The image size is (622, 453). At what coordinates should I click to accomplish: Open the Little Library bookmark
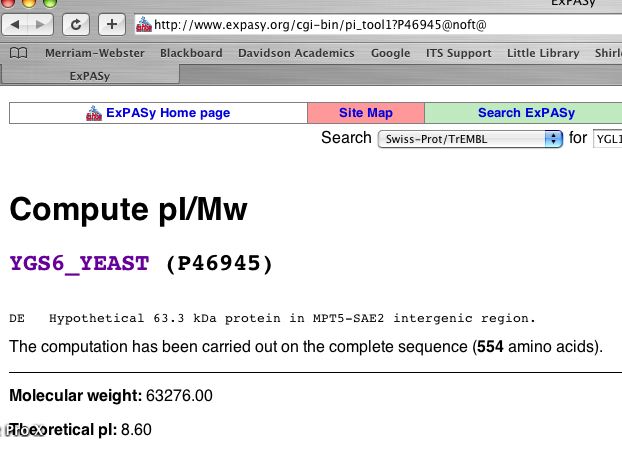click(542, 53)
